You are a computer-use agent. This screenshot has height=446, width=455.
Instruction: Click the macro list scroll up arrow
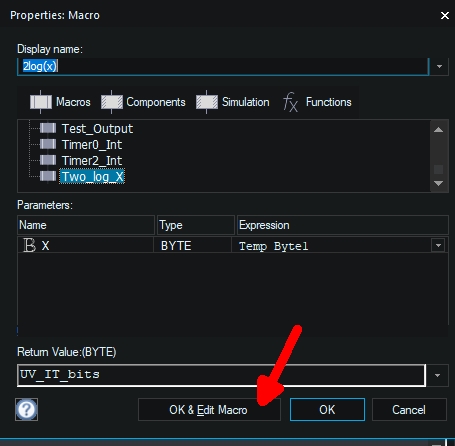(439, 130)
